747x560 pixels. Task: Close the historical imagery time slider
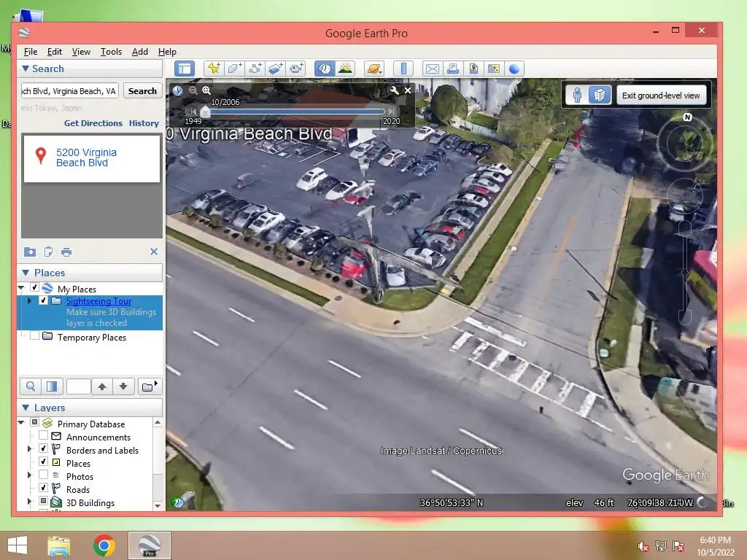408,90
